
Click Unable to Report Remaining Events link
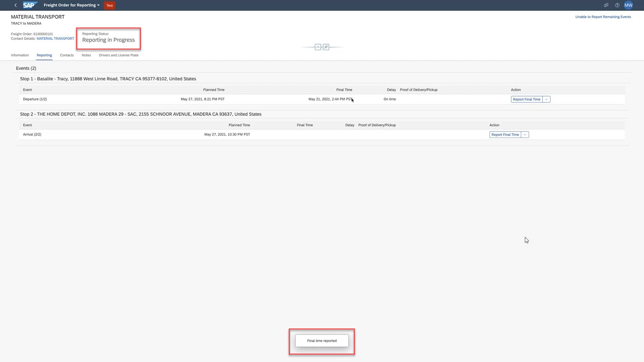coord(603,17)
